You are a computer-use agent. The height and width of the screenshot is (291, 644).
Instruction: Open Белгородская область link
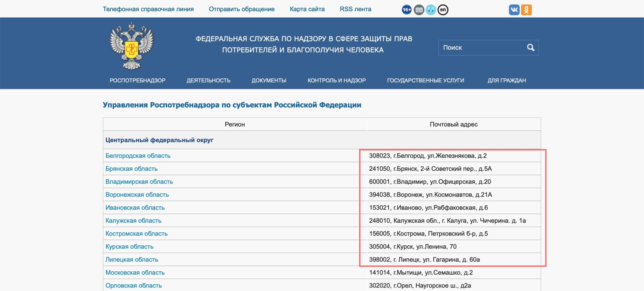click(138, 156)
